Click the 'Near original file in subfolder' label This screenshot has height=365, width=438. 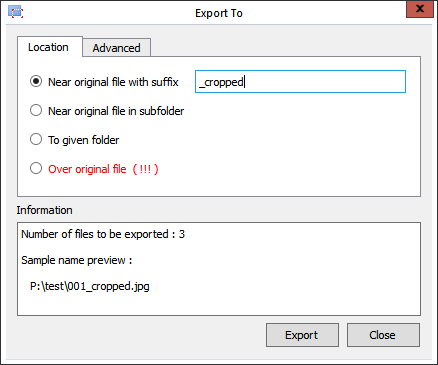point(116,111)
